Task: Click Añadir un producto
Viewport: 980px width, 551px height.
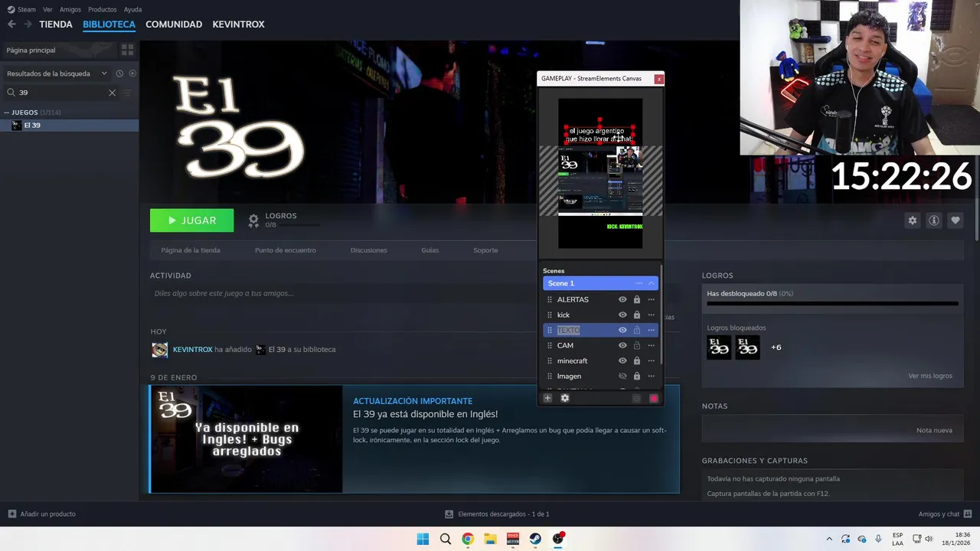Action: tap(42, 514)
